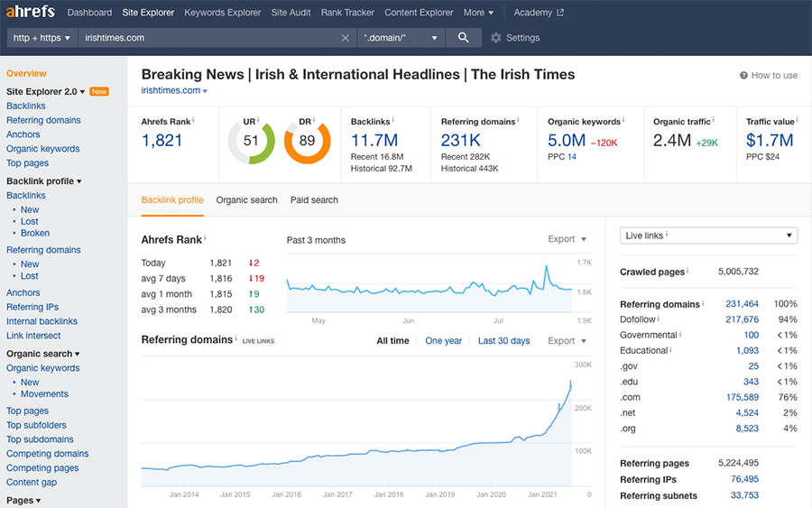Click info icon next to Crawled pages
This screenshot has height=508, width=812.
pos(687,271)
